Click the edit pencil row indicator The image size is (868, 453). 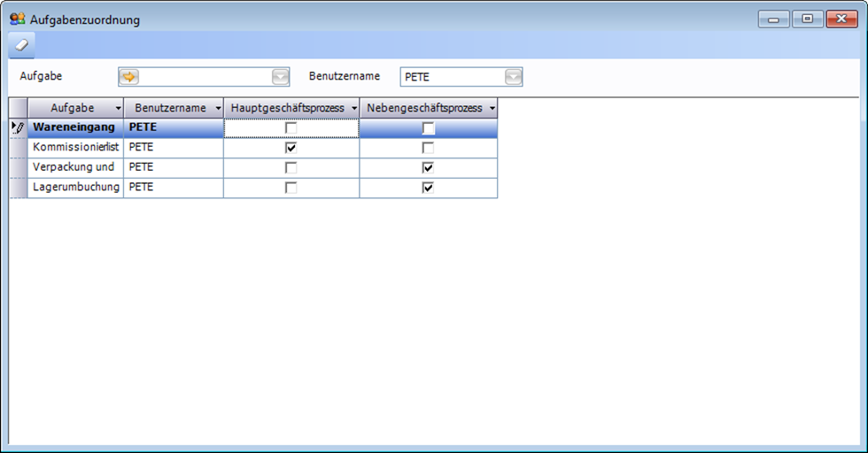click(18, 127)
